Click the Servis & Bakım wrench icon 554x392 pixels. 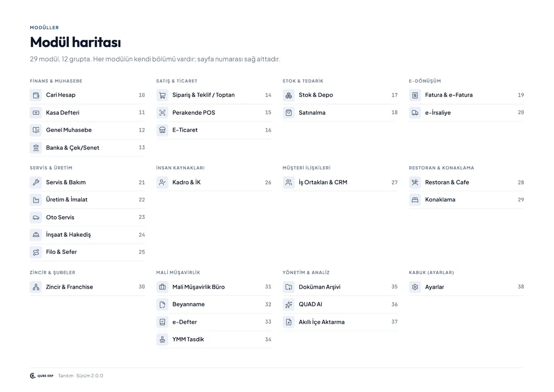(36, 182)
